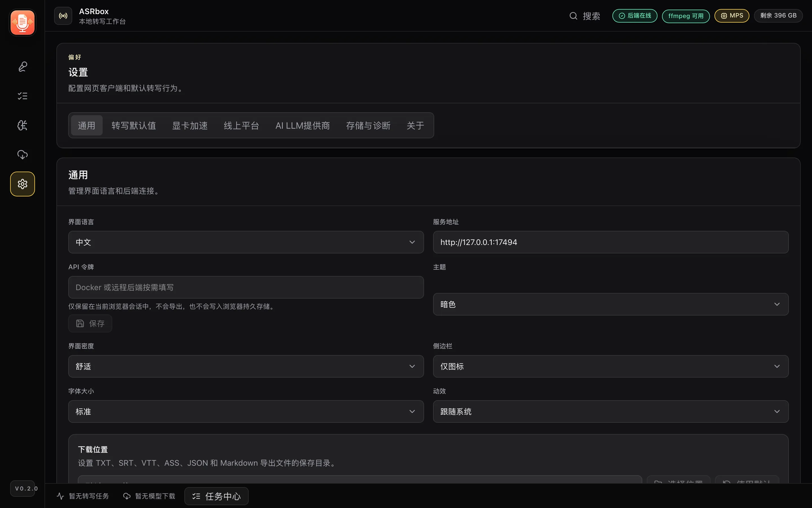812x508 pixels.
Task: Open the 动效 dropdown showing 跟随系统
Action: (x=611, y=411)
